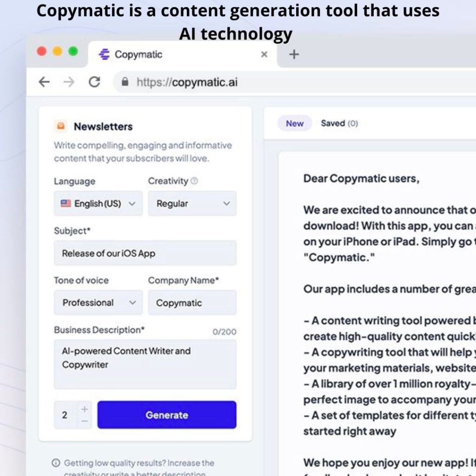Click the yellow minimize window button
476x476 pixels.
[x=57, y=51]
